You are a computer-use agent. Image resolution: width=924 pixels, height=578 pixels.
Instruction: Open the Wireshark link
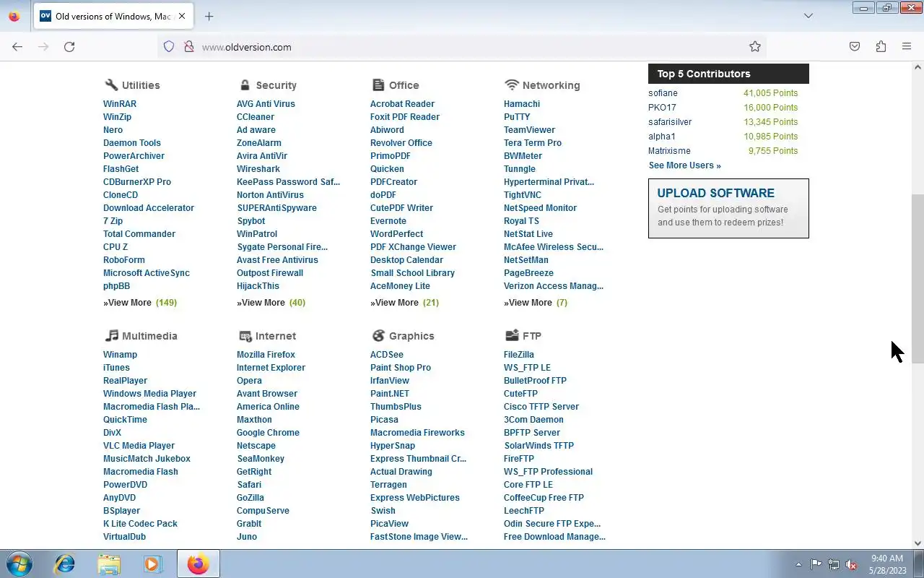258,169
